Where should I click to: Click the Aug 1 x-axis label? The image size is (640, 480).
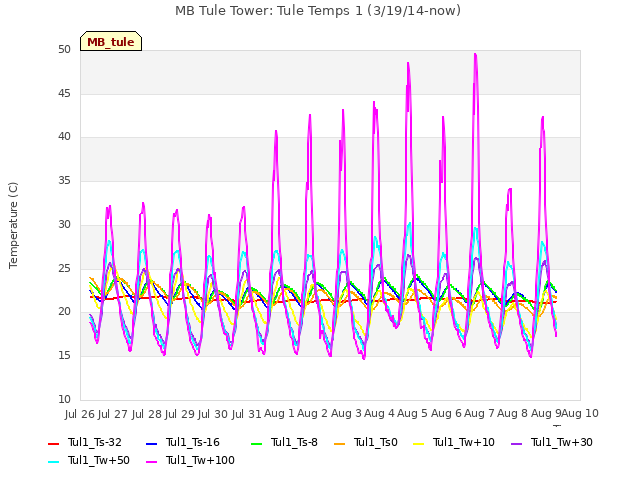tap(279, 413)
